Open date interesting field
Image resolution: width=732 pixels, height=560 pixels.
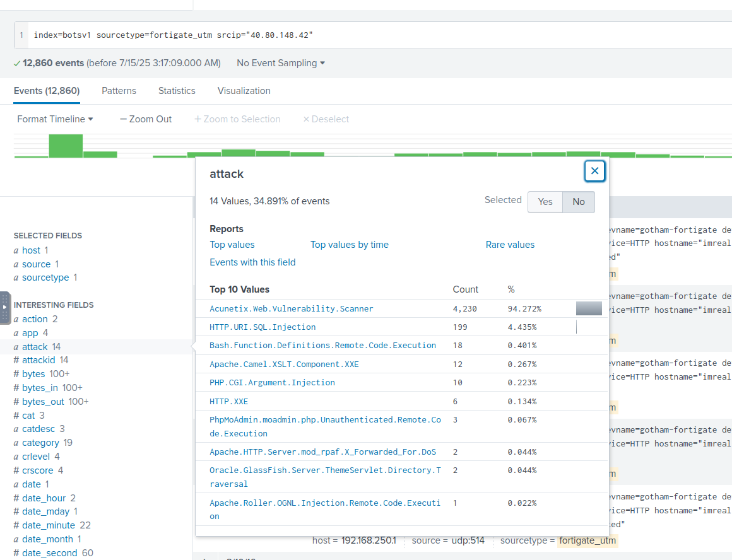[32, 484]
